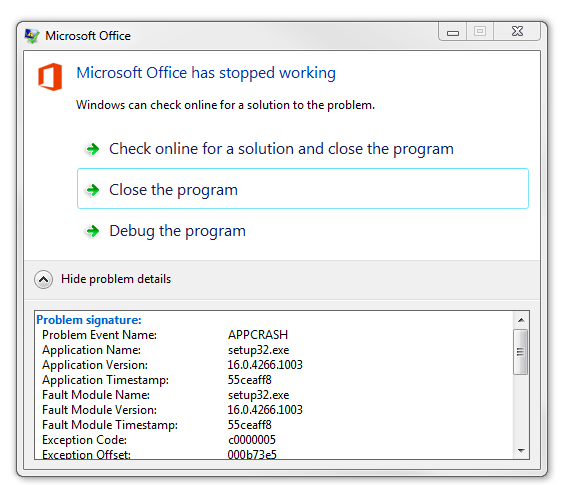This screenshot has height=485, width=571.
Task: Click the Exception Code c0000005 value
Action: pos(252,440)
